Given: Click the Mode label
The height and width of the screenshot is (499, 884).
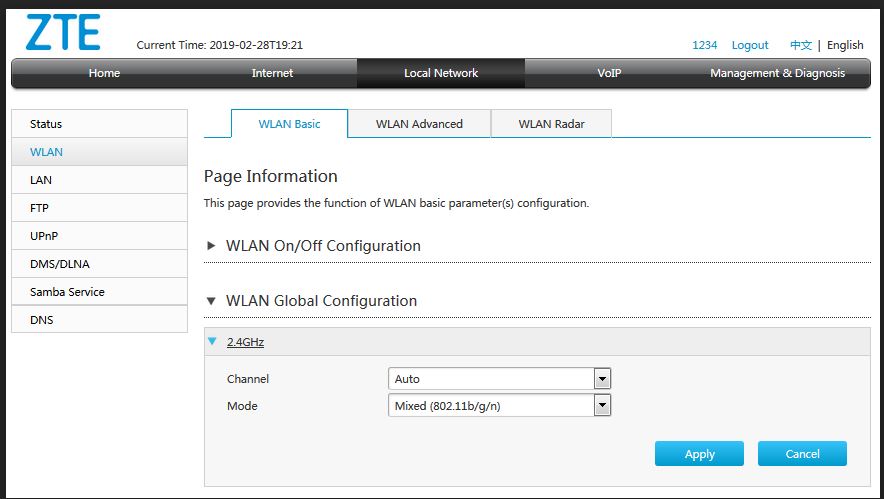Looking at the screenshot, I should (x=242, y=406).
